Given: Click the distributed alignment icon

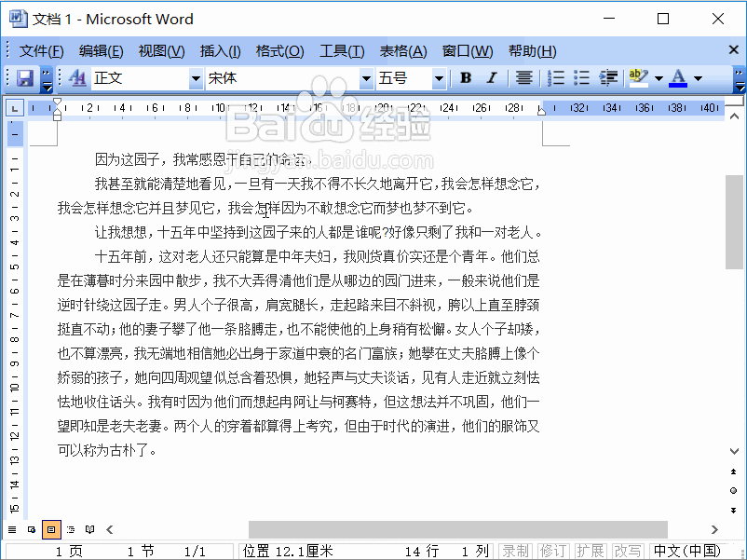Looking at the screenshot, I should click(x=524, y=78).
